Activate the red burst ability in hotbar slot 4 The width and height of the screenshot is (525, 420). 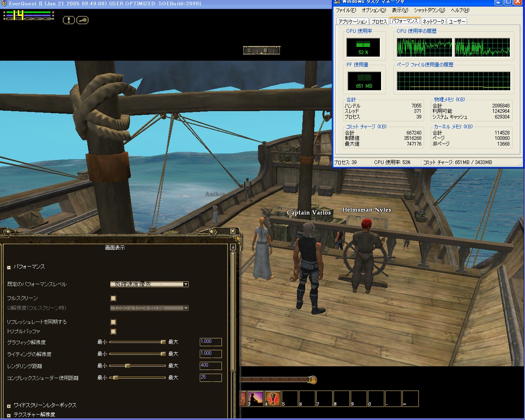[272, 399]
